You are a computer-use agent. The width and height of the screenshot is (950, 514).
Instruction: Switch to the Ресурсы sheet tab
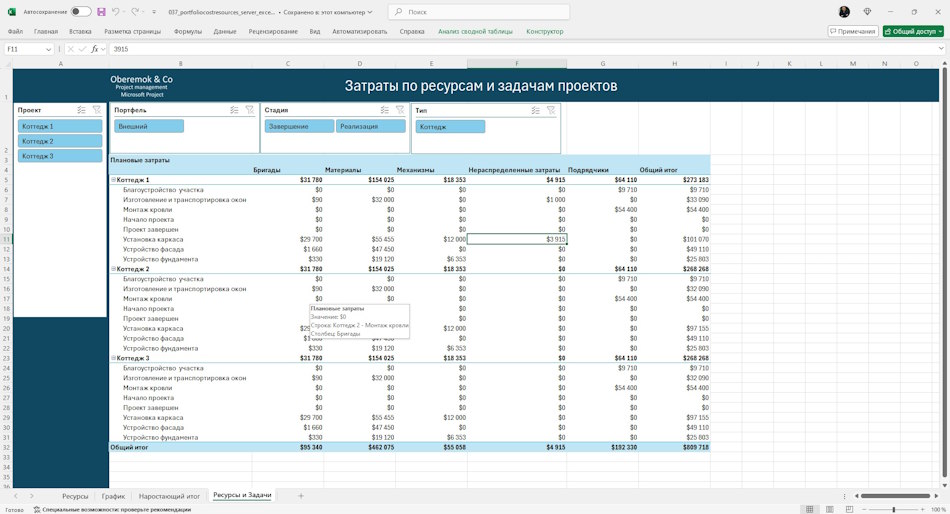pyautogui.click(x=75, y=496)
